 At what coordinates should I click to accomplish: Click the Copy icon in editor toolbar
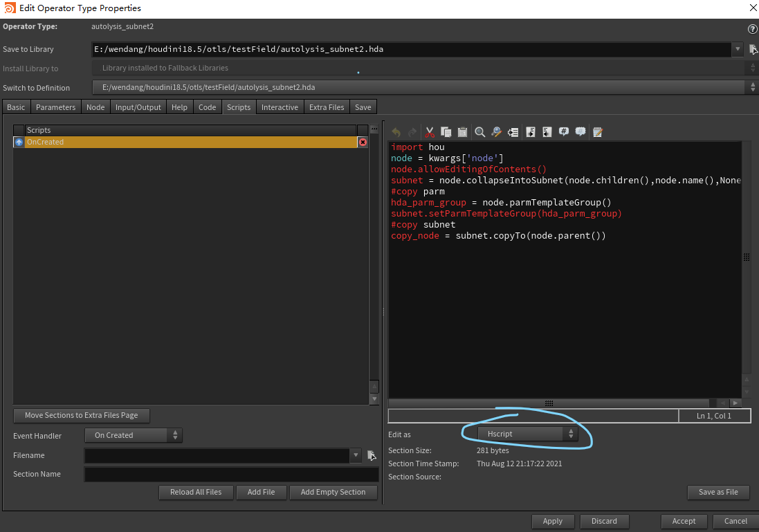[x=446, y=132]
